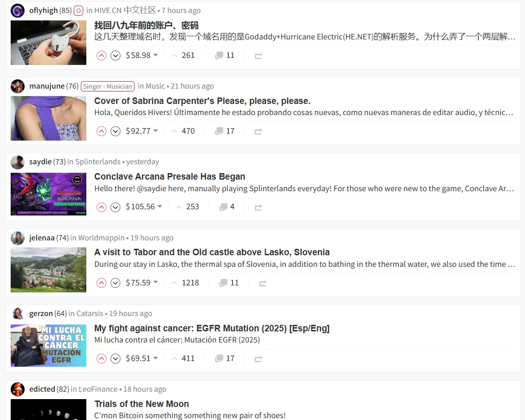
Task: Open comments on jelenaa post (11)
Action: click(x=229, y=283)
